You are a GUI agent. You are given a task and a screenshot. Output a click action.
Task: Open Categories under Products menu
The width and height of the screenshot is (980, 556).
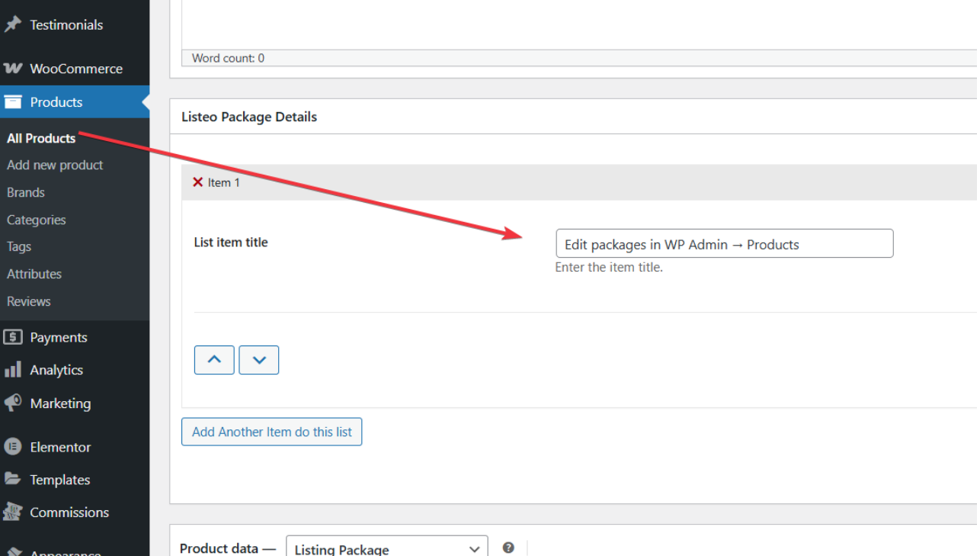[37, 220]
